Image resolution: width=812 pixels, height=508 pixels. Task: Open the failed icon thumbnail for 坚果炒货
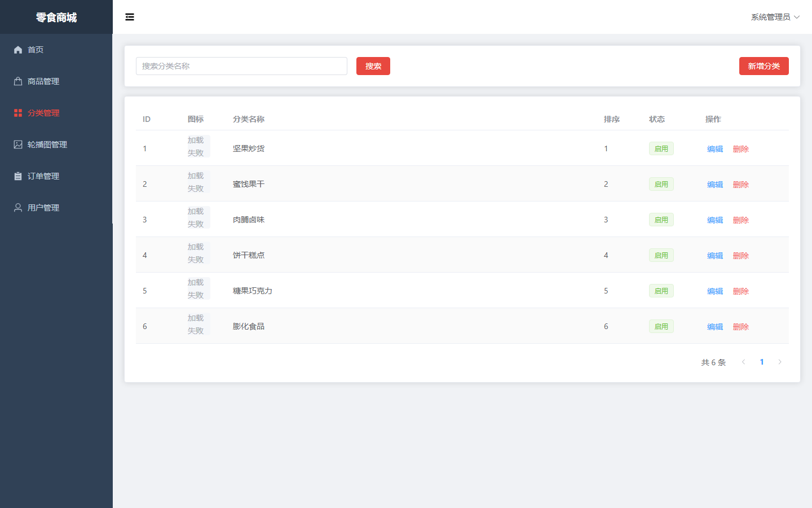[x=198, y=146]
